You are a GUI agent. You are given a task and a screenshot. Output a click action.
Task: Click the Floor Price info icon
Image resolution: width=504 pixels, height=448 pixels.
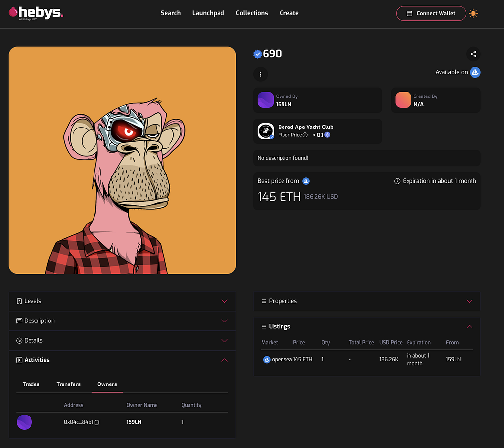(305, 135)
